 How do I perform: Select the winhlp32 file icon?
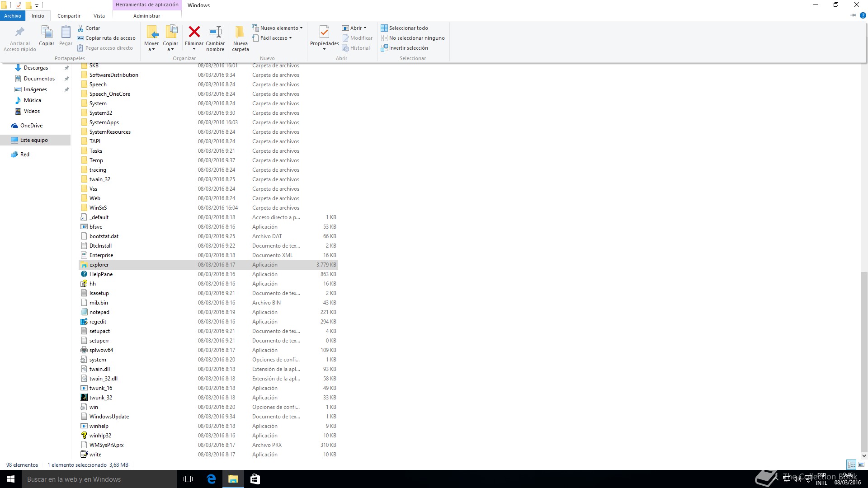coord(84,436)
